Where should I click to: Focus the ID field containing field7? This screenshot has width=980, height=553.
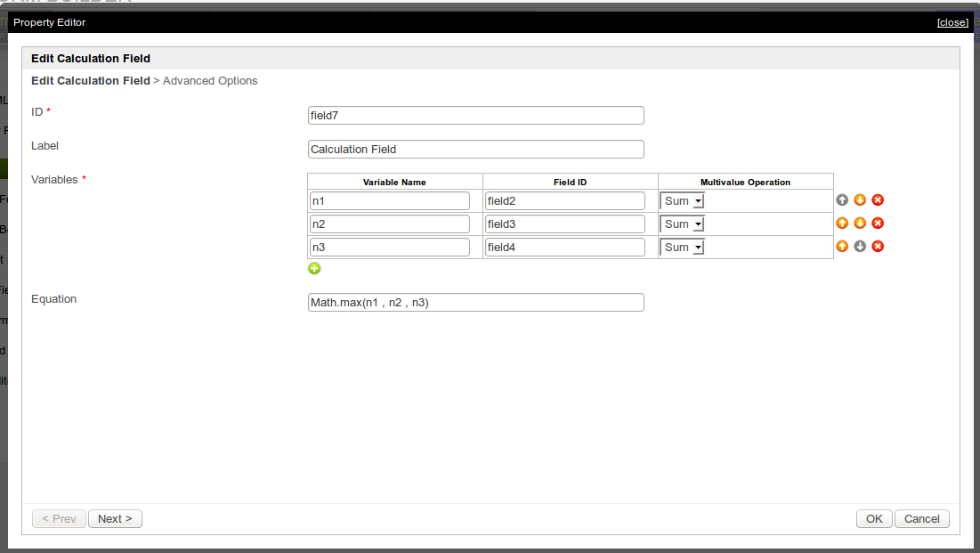tap(475, 116)
